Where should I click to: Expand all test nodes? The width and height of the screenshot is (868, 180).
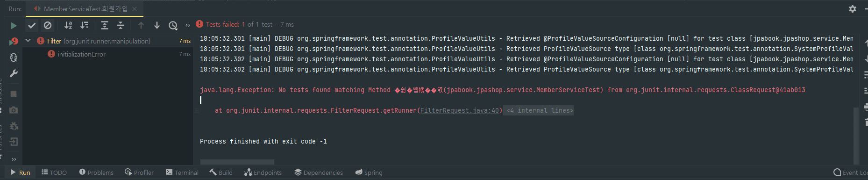click(105, 25)
